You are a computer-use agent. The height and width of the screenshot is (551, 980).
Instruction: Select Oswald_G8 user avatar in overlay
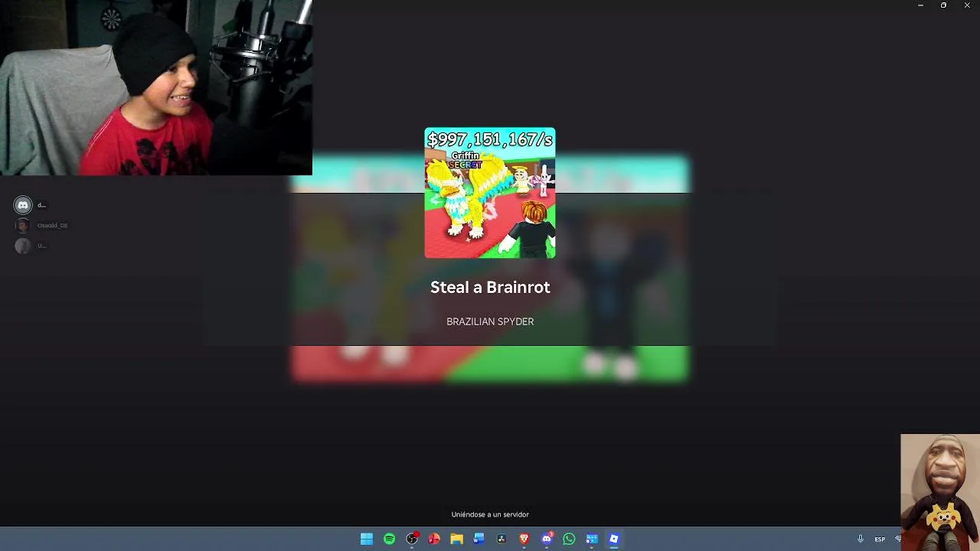tap(23, 225)
